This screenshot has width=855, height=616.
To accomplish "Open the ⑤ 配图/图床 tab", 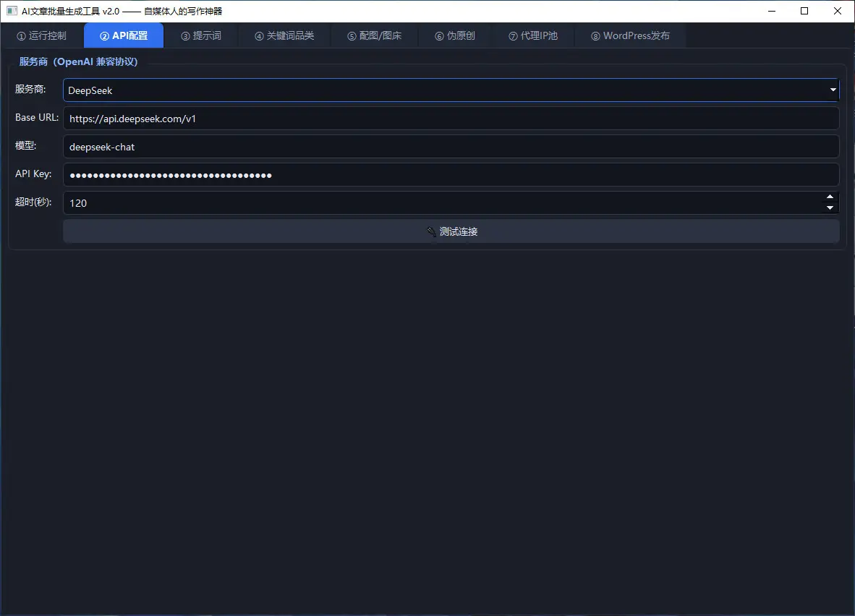I will coord(374,35).
